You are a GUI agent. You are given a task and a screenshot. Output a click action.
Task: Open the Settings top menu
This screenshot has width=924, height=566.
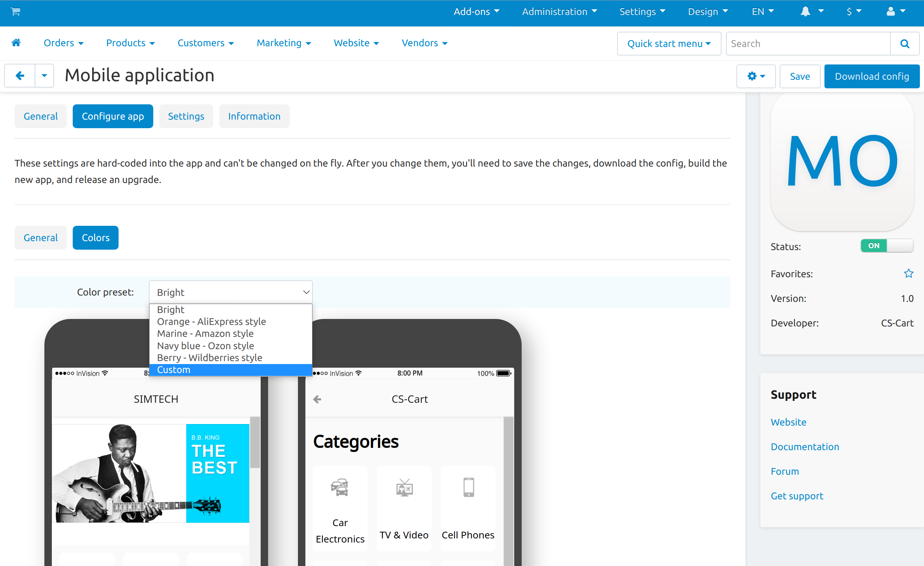[642, 12]
